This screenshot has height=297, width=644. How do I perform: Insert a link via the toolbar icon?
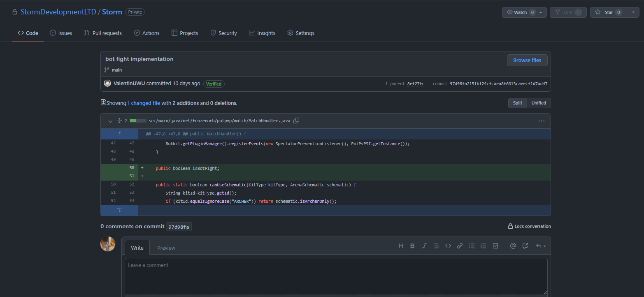460,246
